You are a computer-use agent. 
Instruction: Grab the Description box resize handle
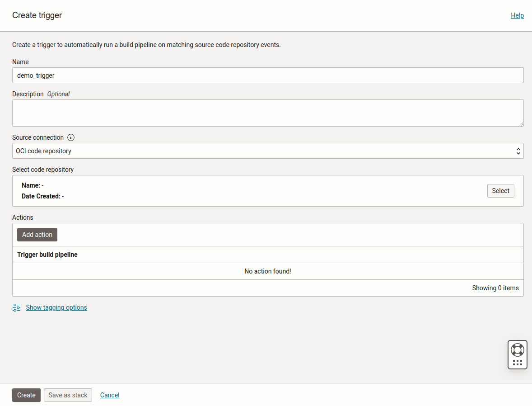(x=521, y=124)
